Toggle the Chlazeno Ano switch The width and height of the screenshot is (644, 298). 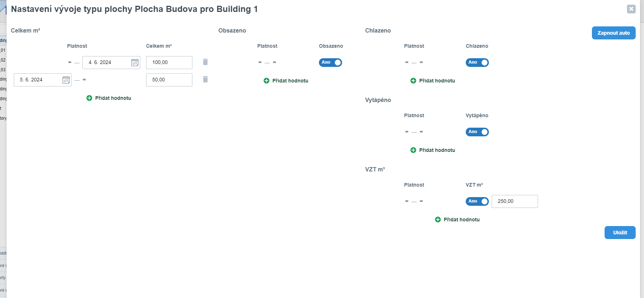pyautogui.click(x=477, y=63)
